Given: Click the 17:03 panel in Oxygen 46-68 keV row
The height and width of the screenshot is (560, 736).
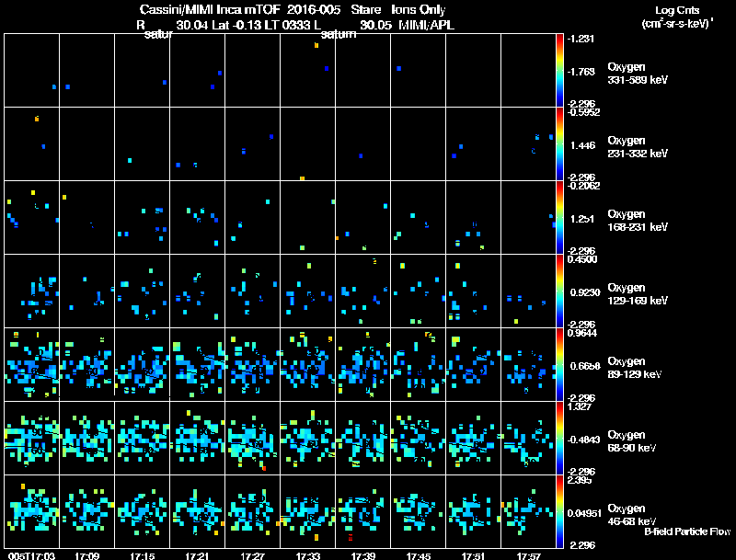Looking at the screenshot, I should pyautogui.click(x=32, y=511).
